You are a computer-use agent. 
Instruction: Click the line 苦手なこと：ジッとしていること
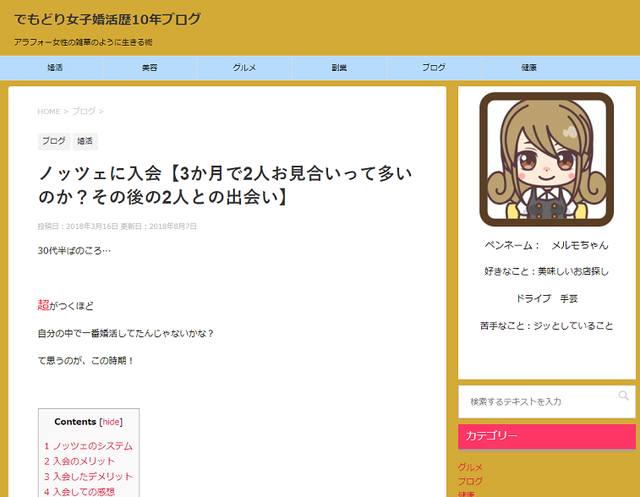click(x=547, y=326)
